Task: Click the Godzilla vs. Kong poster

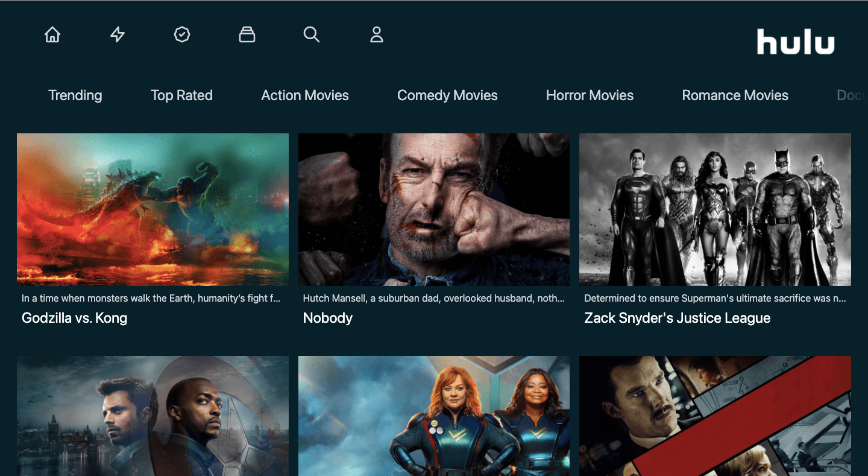Action: click(x=153, y=209)
